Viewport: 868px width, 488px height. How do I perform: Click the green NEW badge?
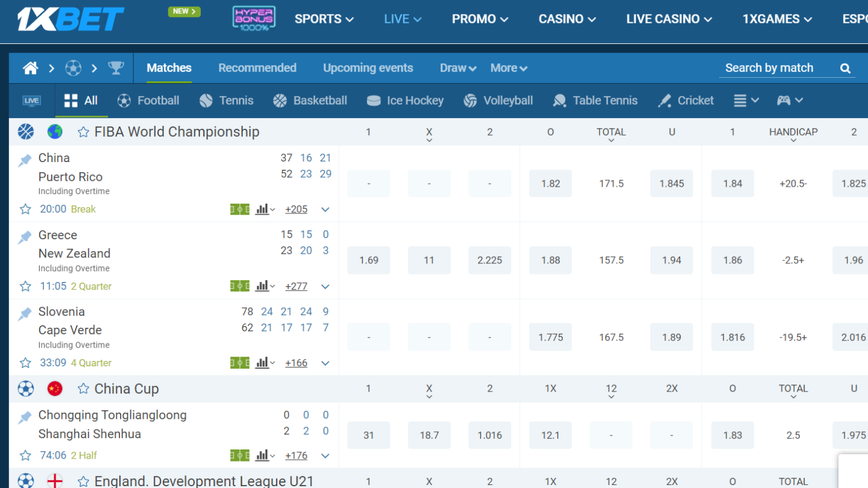[184, 11]
